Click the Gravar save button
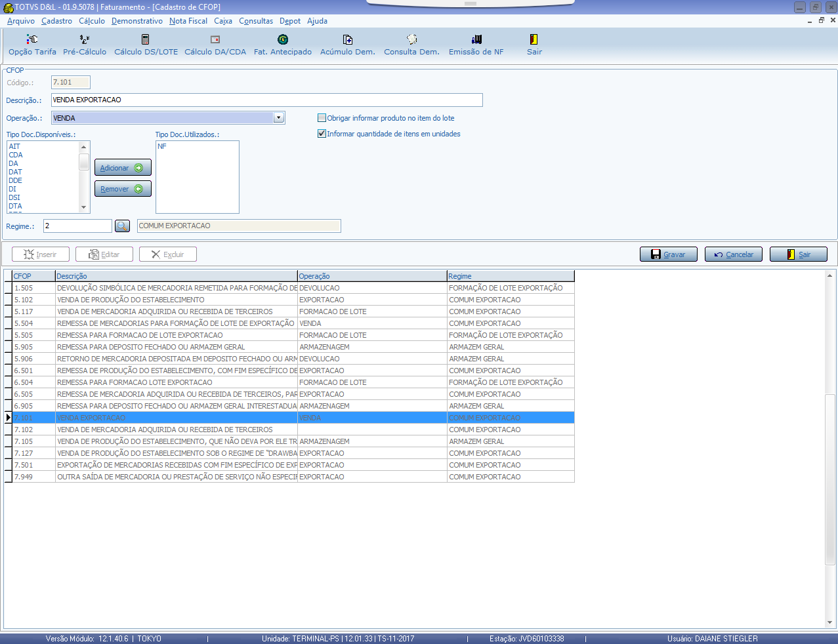Screen dimensions: 838x644 (x=669, y=254)
